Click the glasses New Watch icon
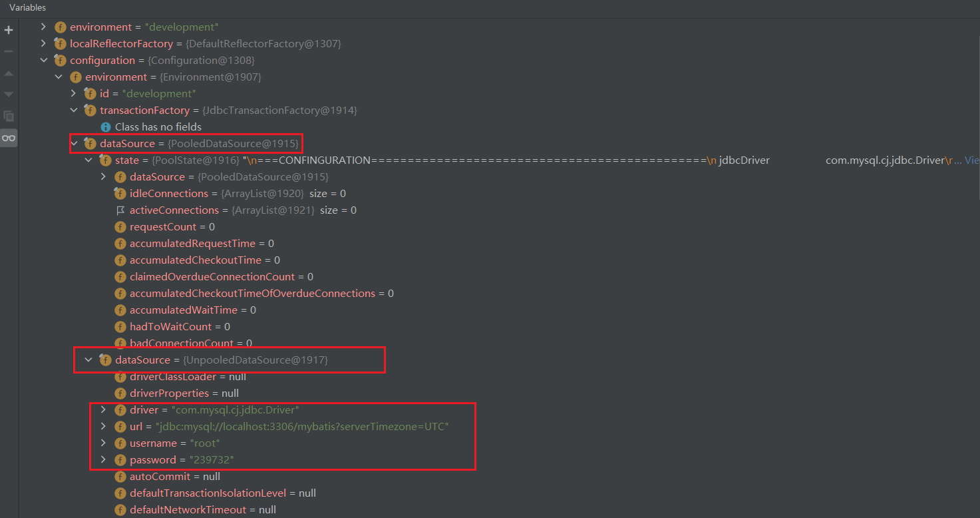Viewport: 980px width, 518px height. (x=9, y=138)
